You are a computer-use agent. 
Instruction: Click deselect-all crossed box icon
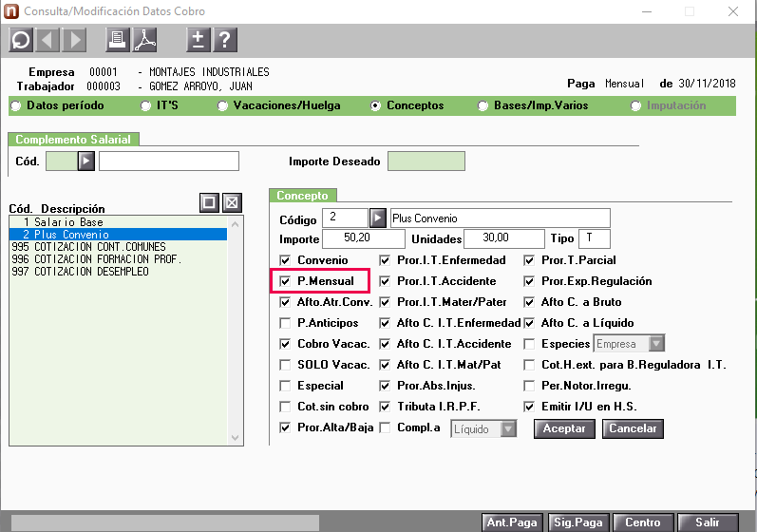coord(232,202)
